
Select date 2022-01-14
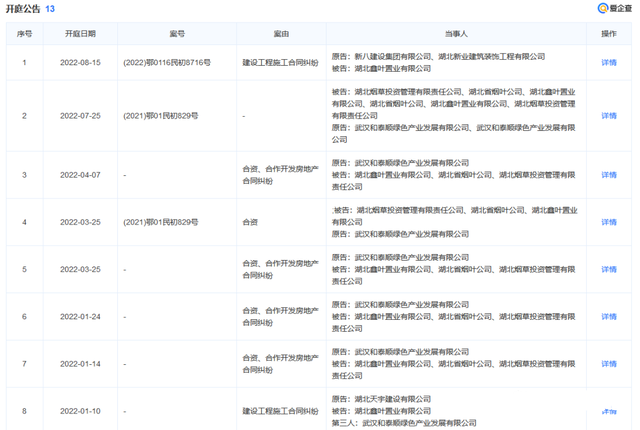point(80,364)
